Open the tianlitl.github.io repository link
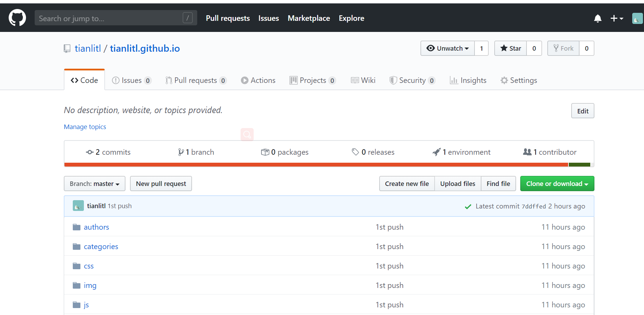This screenshot has width=644, height=315. [145, 49]
